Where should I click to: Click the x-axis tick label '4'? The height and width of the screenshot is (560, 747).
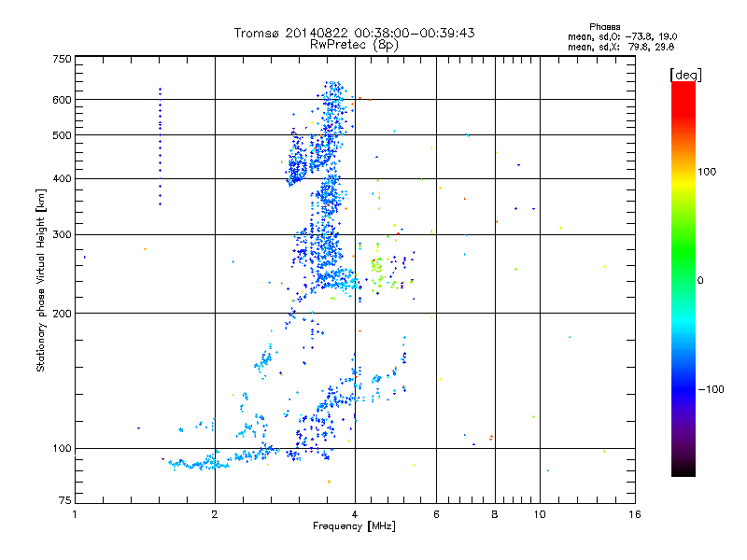(355, 514)
